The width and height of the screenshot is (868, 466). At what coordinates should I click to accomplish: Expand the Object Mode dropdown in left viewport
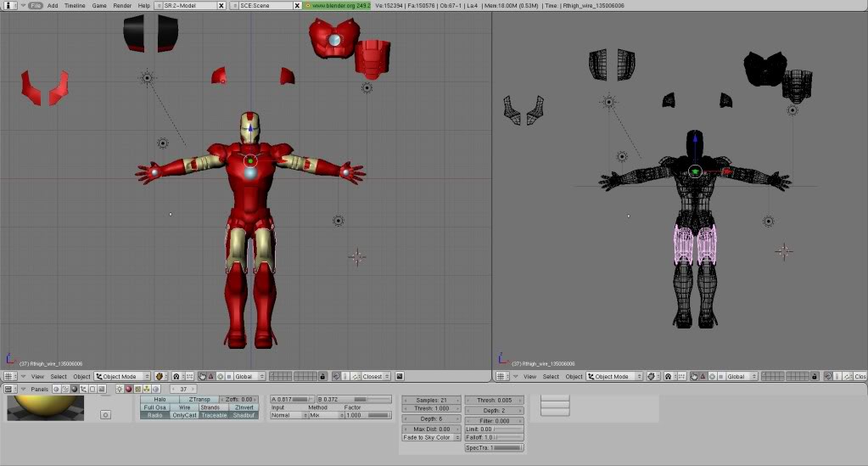tap(123, 376)
